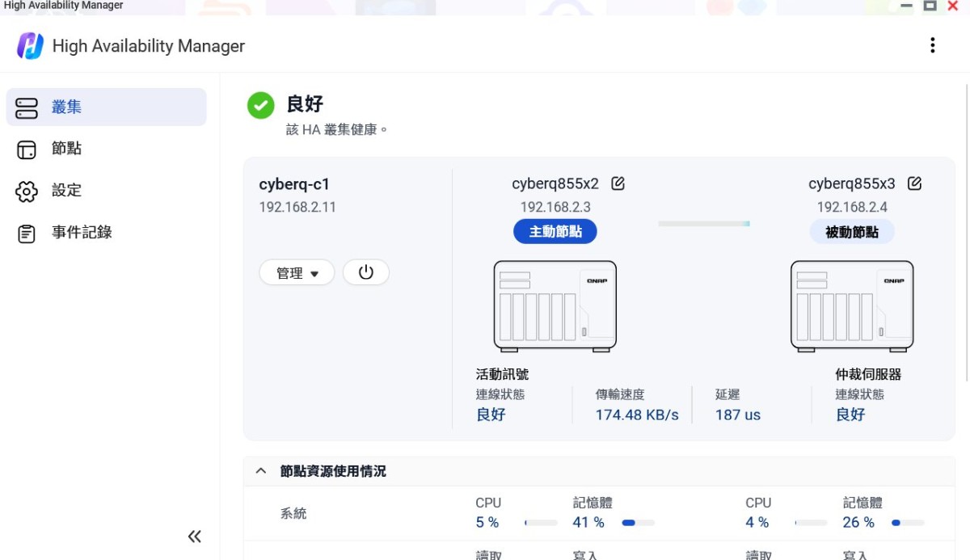
Task: Click the cyberq855x2 memory usage bar
Action: point(638,523)
